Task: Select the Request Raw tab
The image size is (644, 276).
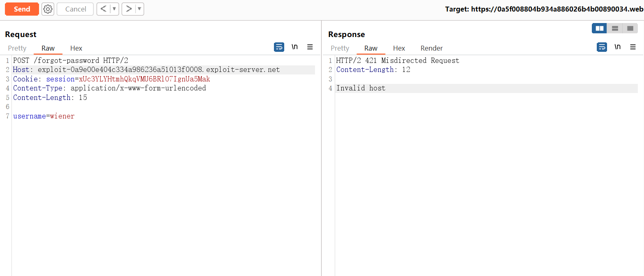Action: (x=48, y=48)
